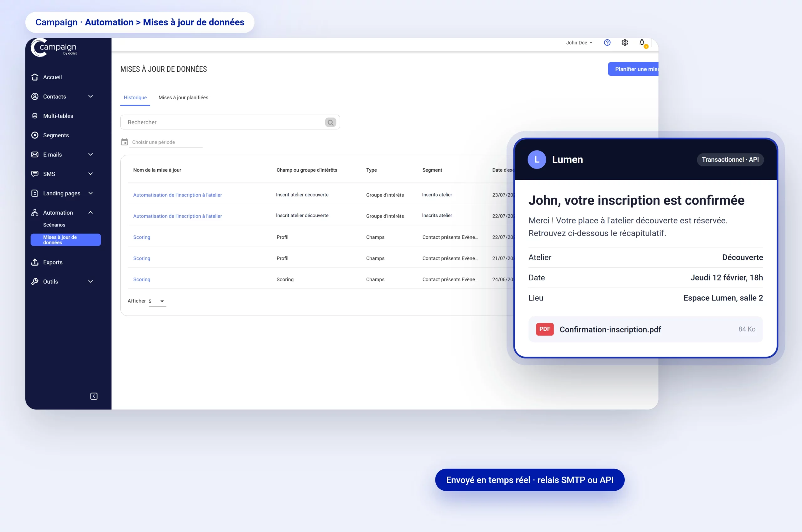Switch to Mises à jour planifiées tab
Image resolution: width=802 pixels, height=532 pixels.
[183, 97]
